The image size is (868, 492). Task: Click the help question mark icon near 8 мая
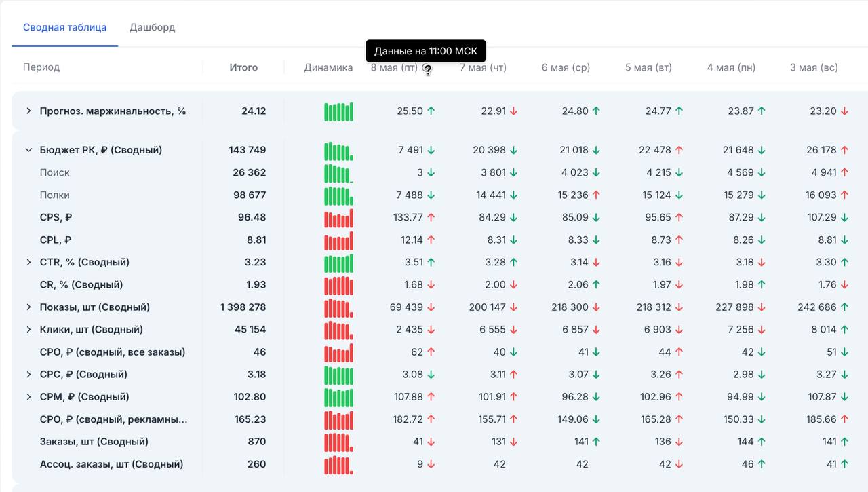pos(427,69)
